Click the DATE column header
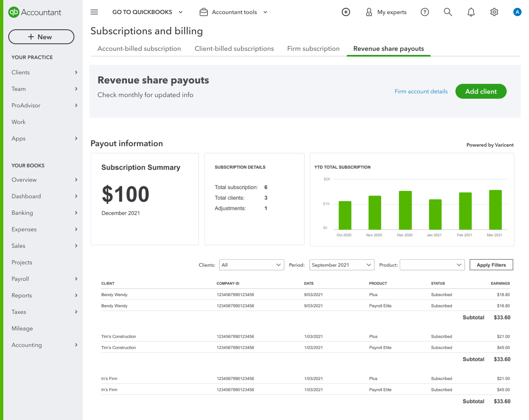This screenshot has height=420, width=529. click(309, 283)
